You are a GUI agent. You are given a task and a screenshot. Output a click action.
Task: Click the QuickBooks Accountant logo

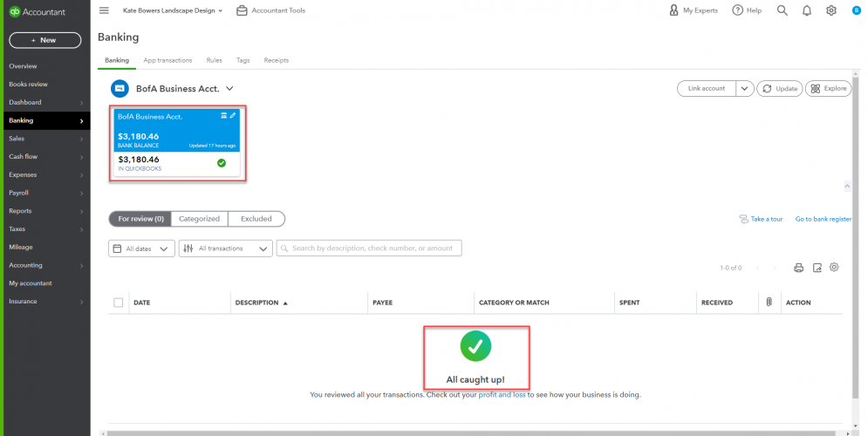38,11
